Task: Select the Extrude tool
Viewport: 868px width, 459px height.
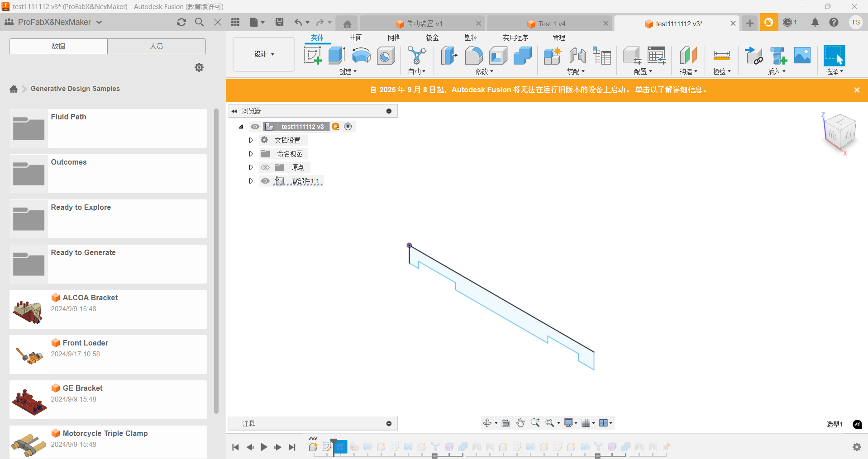Action: 337,56
